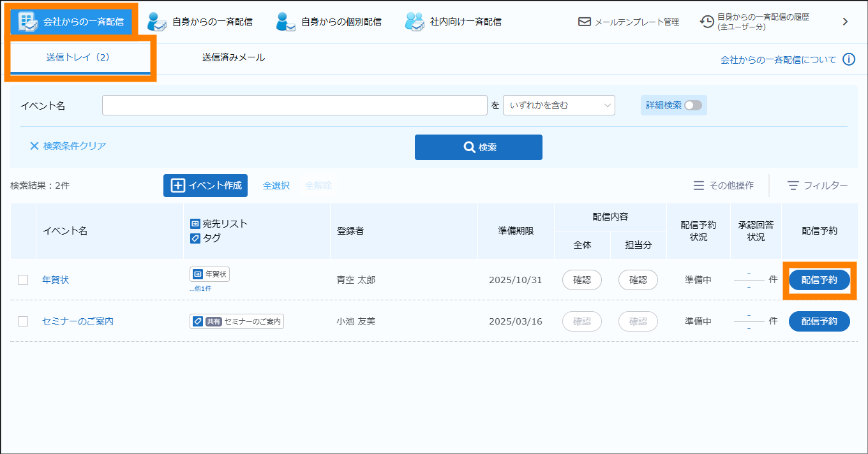Open メールテンプレート管理 envelope icon
The image size is (868, 454).
coord(585,22)
